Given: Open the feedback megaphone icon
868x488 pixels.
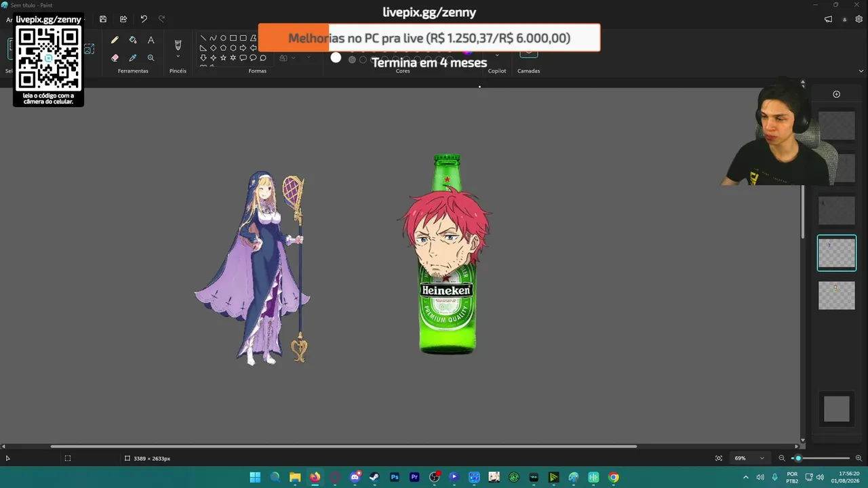Looking at the screenshot, I should click(x=828, y=19).
